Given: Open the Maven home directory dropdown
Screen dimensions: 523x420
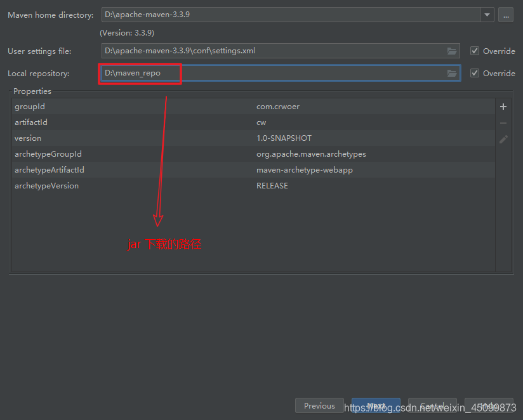Looking at the screenshot, I should [x=487, y=15].
